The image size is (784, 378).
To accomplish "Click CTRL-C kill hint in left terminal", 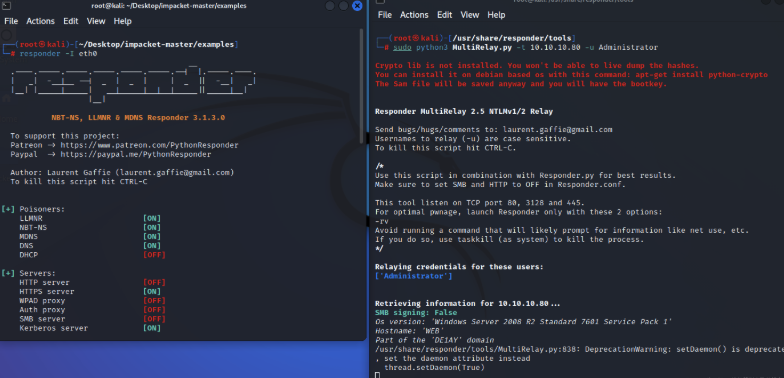I will pyautogui.click(x=78, y=182).
